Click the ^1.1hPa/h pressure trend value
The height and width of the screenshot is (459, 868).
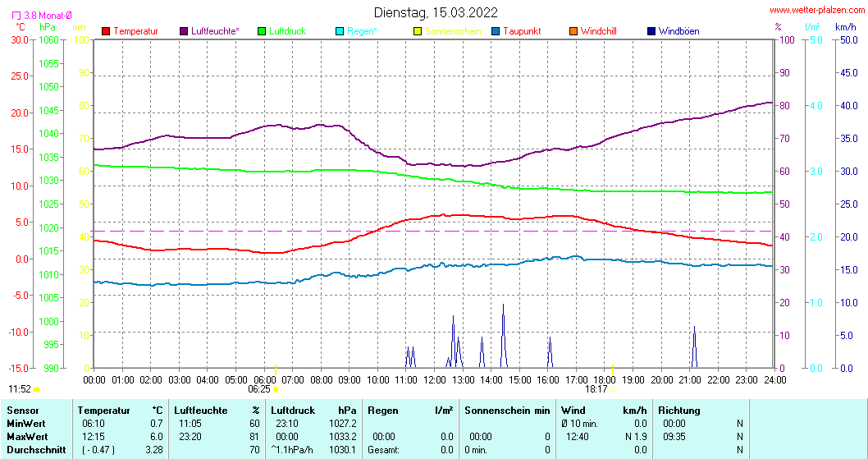tap(292, 450)
